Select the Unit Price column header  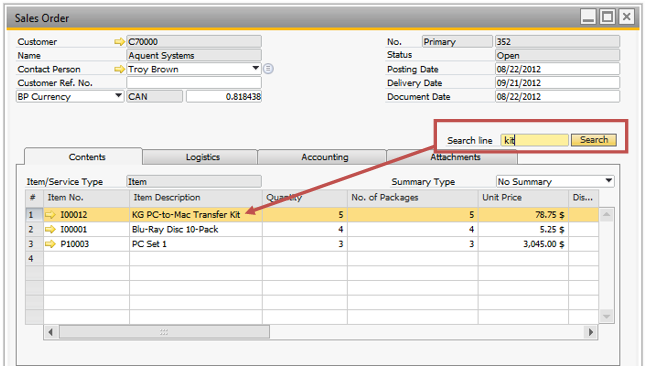coord(523,198)
